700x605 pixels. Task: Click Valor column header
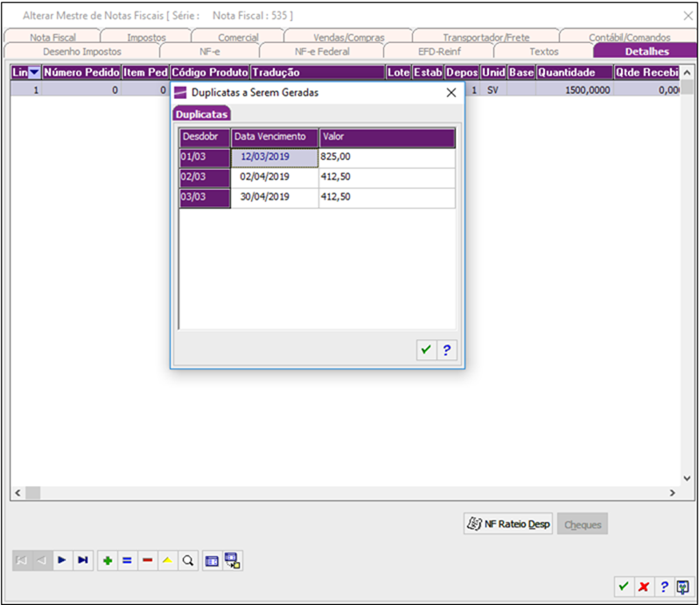(x=387, y=137)
